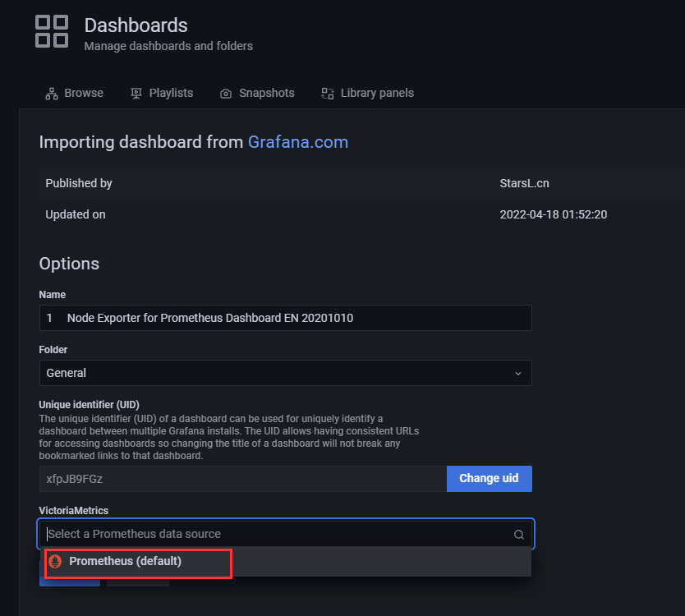Image resolution: width=685 pixels, height=616 pixels.
Task: Click the Browse sitemap icon
Action: [x=52, y=94]
